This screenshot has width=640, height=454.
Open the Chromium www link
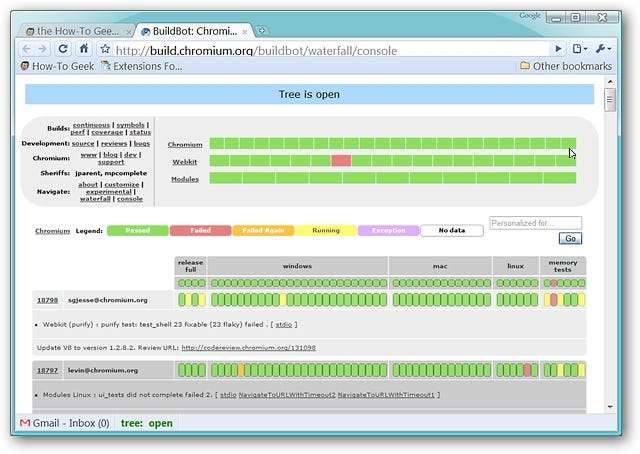pyautogui.click(x=89, y=155)
